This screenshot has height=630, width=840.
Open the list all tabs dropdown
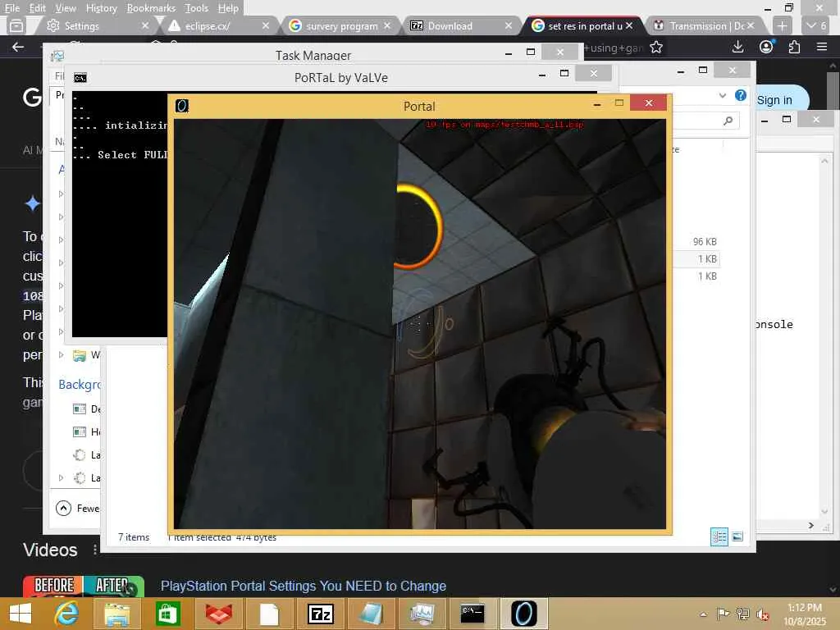(817, 25)
